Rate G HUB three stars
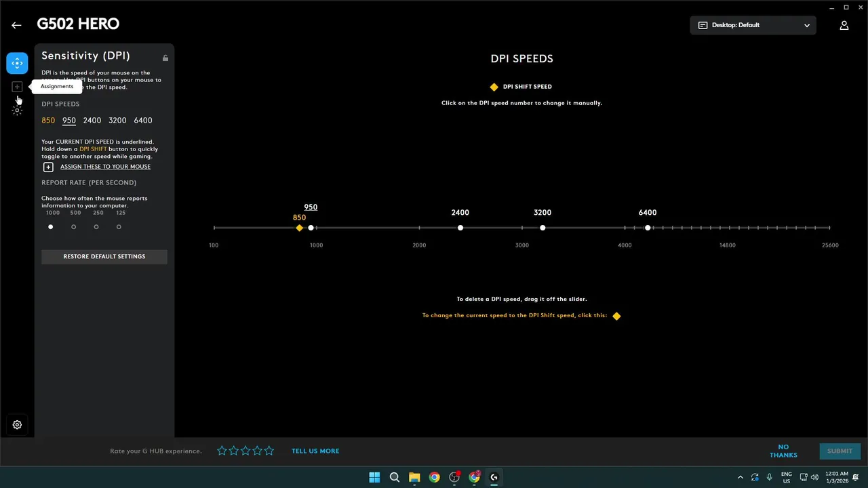 (245, 451)
